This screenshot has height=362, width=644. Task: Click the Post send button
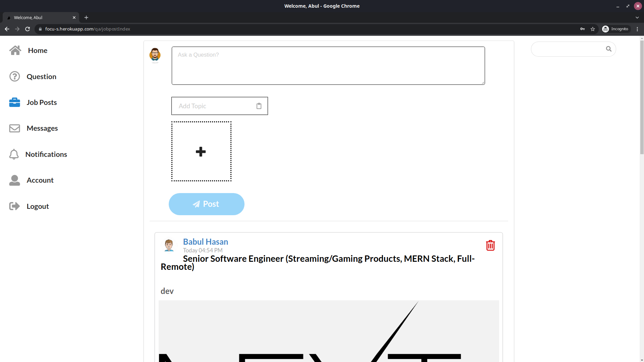click(x=207, y=204)
